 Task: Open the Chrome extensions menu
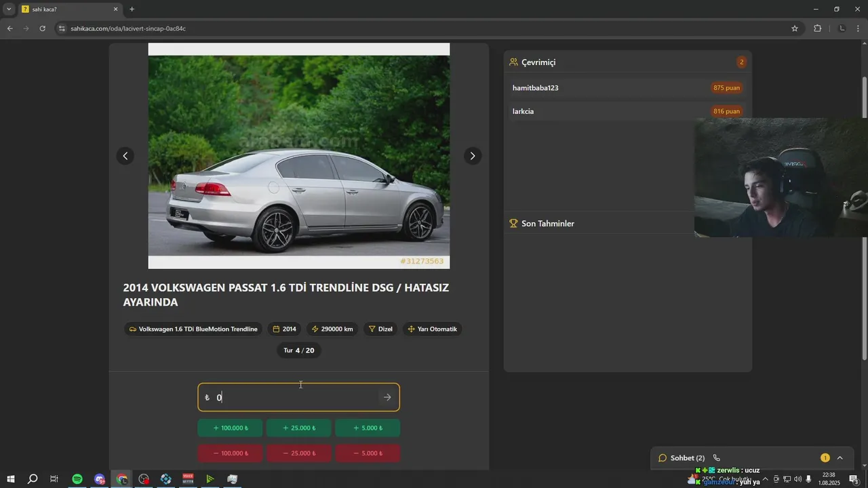click(817, 28)
